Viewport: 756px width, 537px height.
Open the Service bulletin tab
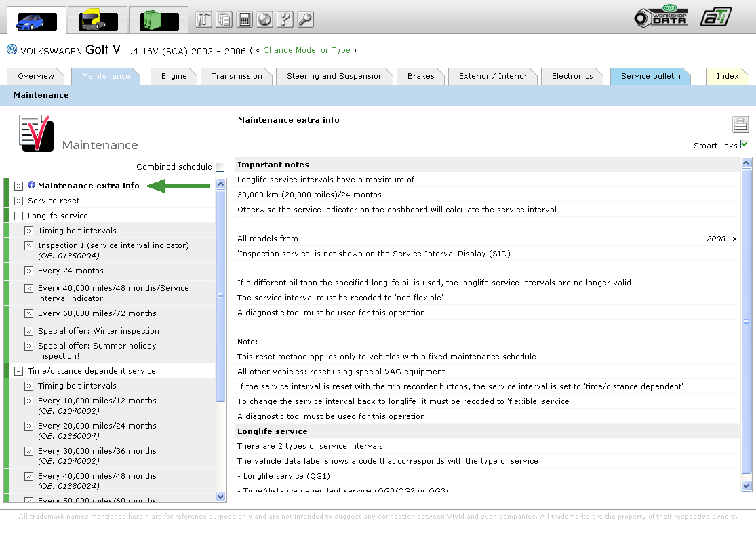(650, 76)
